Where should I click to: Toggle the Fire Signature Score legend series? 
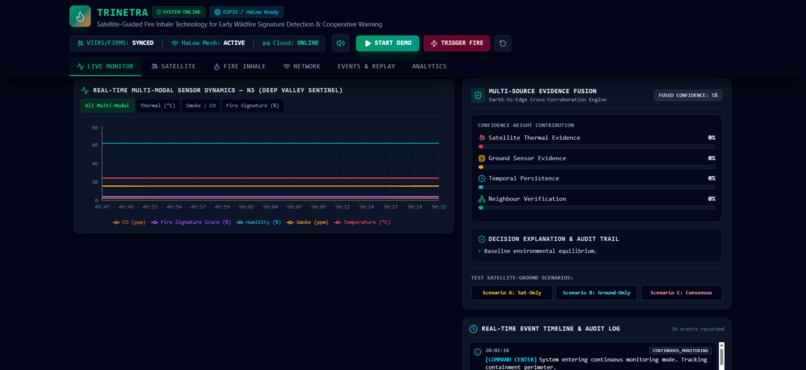191,223
